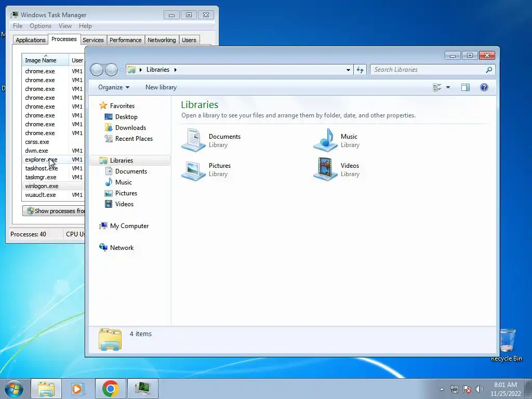Click Show processes from all users button
Screen dimensions: 532x399
pyautogui.click(x=54, y=211)
